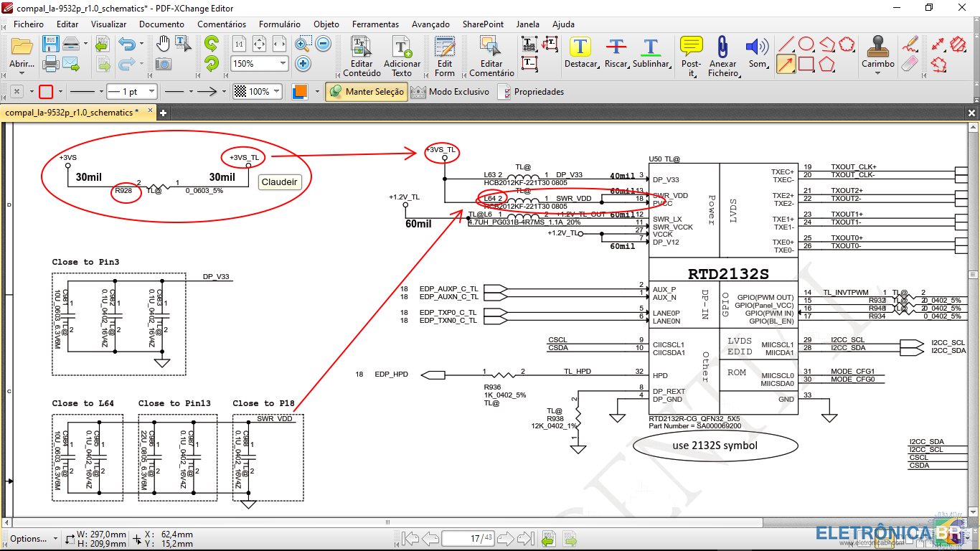Click the plus zoom in button
This screenshot has height=551, width=980.
[x=303, y=64]
